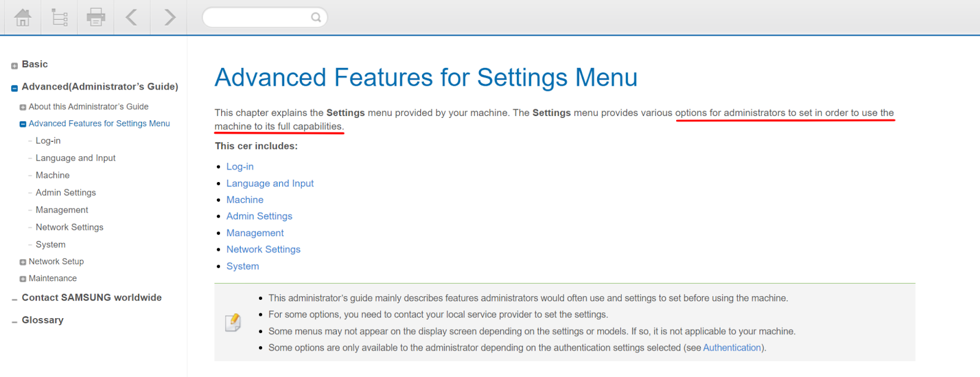
Task: Open the Glossary entry
Action: click(x=43, y=320)
